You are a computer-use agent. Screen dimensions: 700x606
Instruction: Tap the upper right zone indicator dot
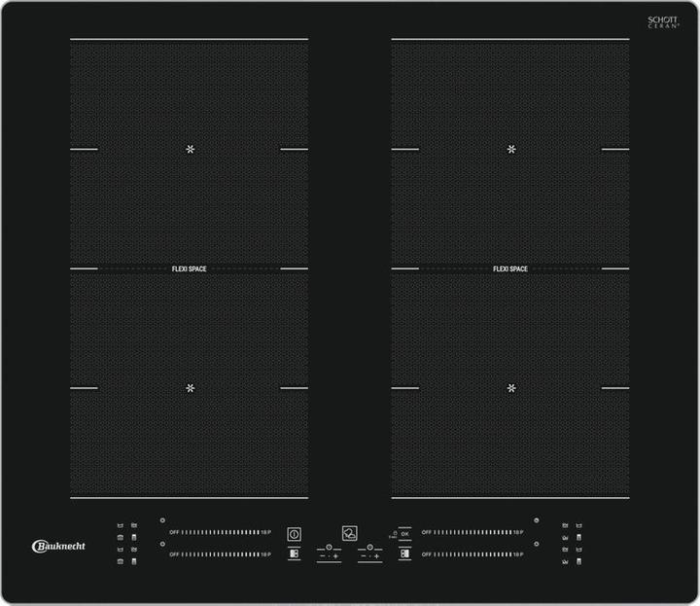(536, 520)
